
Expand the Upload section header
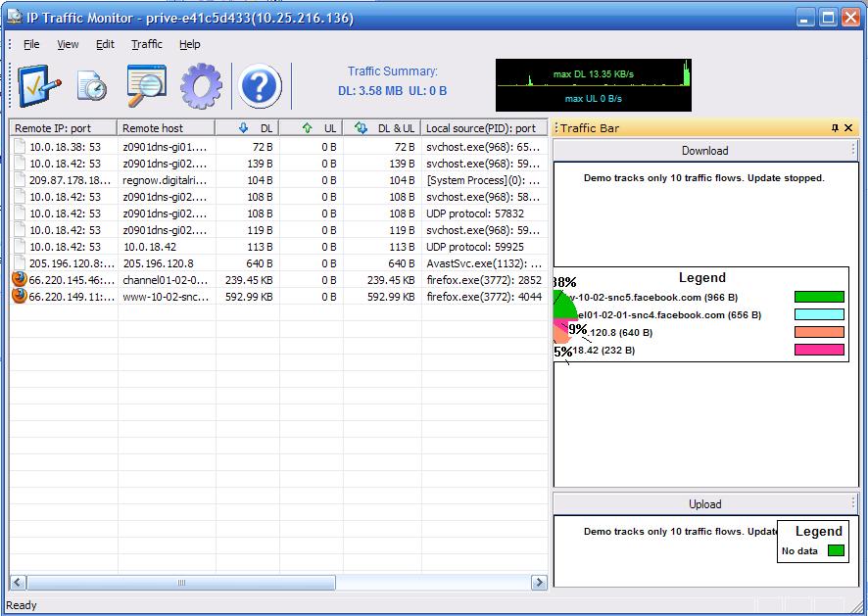tap(704, 504)
